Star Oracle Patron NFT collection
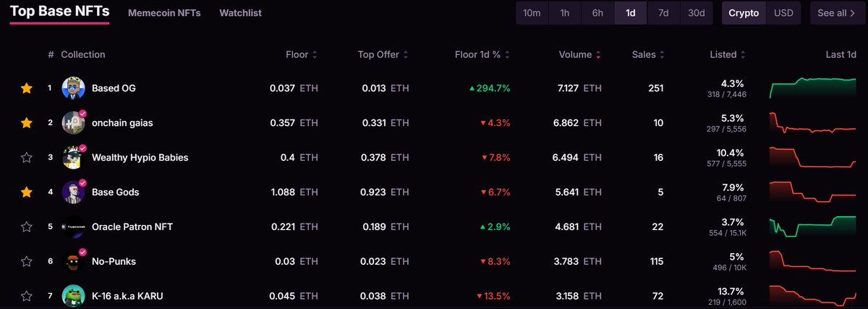This screenshot has width=868, height=309. (x=27, y=227)
